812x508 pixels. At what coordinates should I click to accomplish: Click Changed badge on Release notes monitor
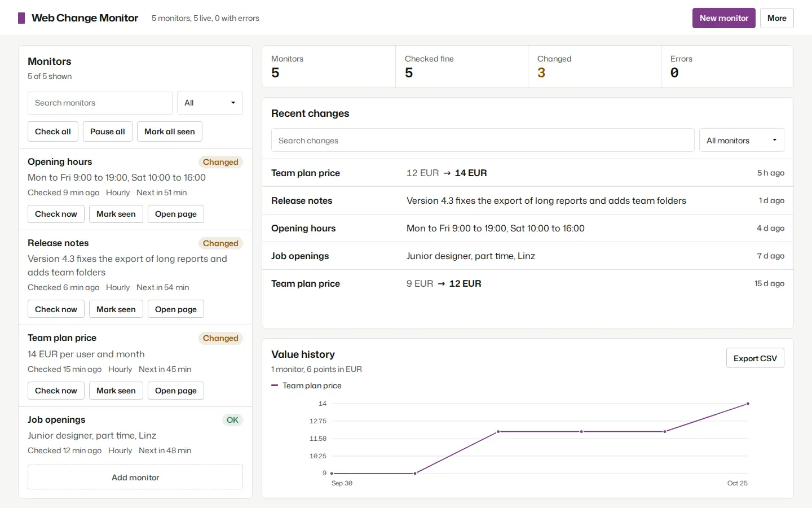220,243
